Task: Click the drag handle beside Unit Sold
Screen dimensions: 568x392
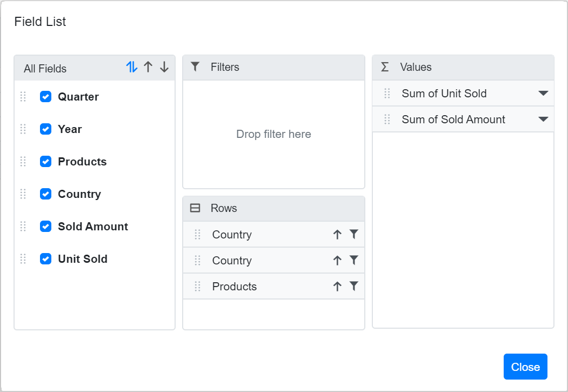Action: point(23,258)
